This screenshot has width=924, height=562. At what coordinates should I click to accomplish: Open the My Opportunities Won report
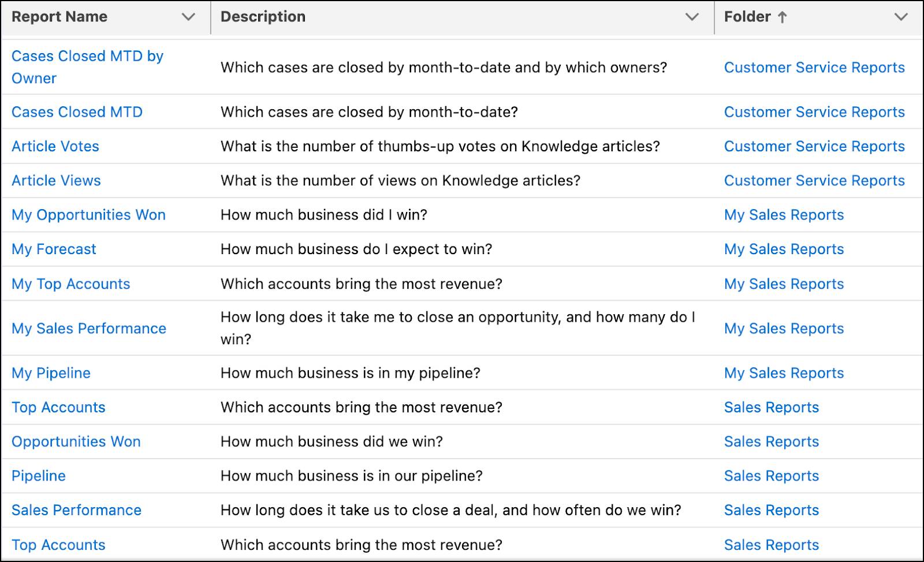pyautogui.click(x=88, y=215)
